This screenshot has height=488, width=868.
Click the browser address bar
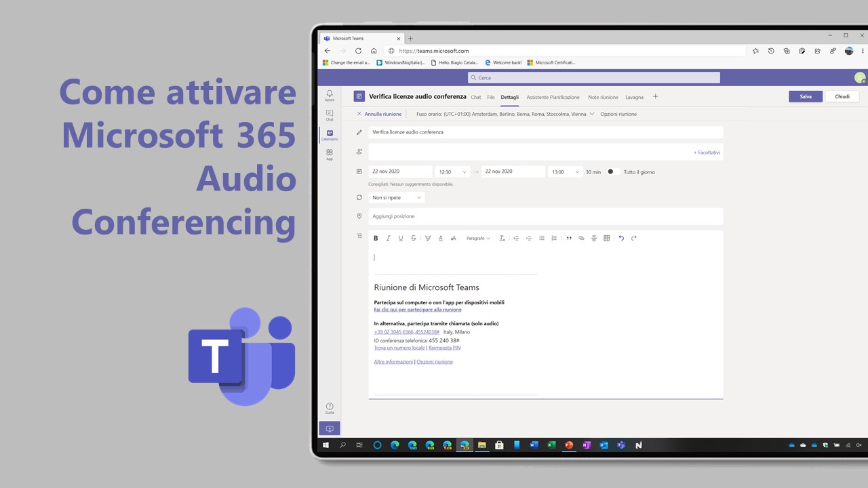(564, 51)
